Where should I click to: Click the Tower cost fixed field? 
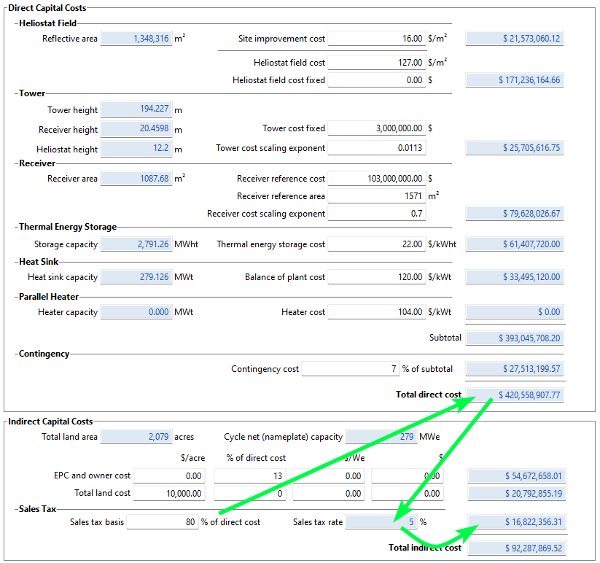click(x=376, y=128)
